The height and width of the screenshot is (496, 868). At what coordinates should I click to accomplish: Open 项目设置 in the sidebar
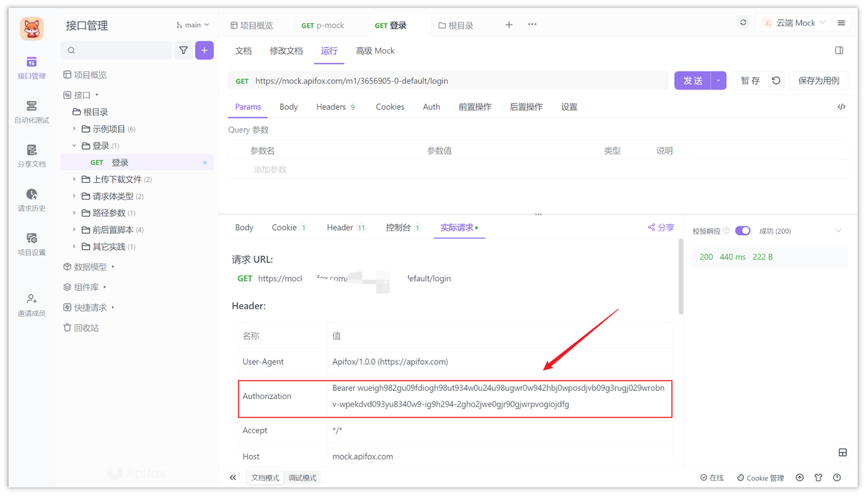click(x=31, y=244)
